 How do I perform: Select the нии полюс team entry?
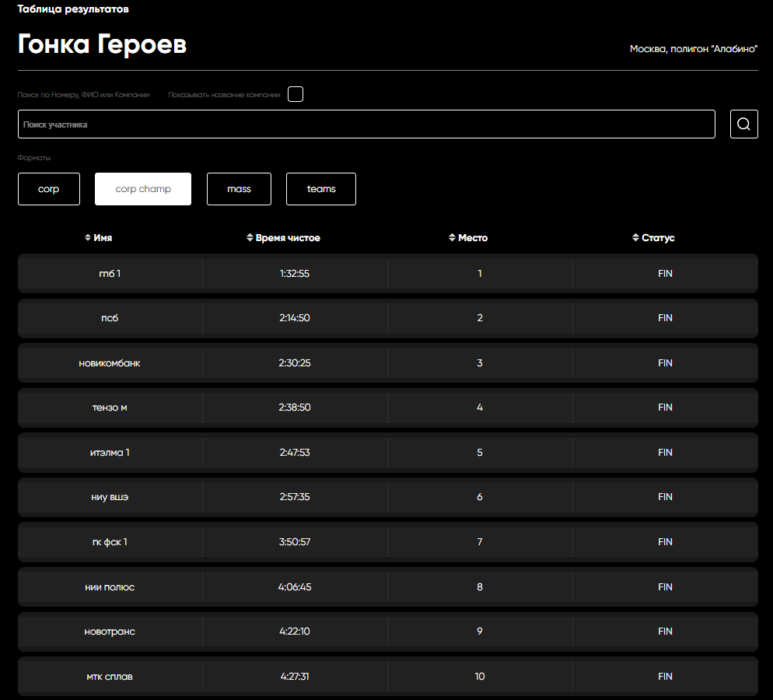click(x=110, y=587)
